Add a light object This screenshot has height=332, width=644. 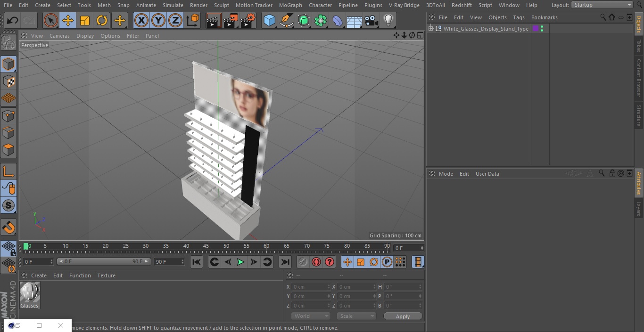point(388,21)
